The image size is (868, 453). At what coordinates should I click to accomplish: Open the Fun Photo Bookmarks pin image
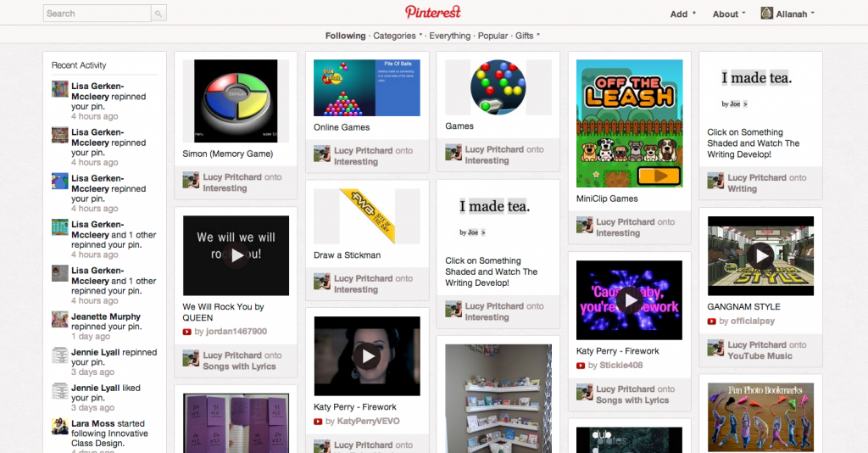(x=760, y=417)
